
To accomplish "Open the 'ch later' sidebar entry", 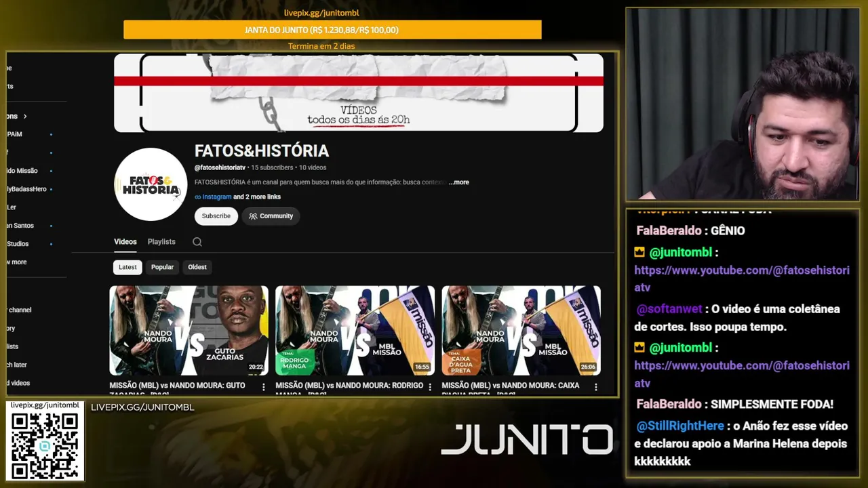I will (x=17, y=365).
